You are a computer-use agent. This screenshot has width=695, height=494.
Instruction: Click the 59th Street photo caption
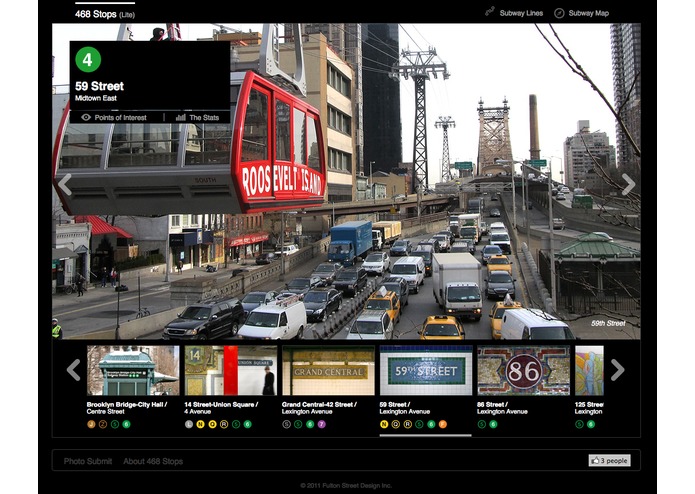click(608, 323)
